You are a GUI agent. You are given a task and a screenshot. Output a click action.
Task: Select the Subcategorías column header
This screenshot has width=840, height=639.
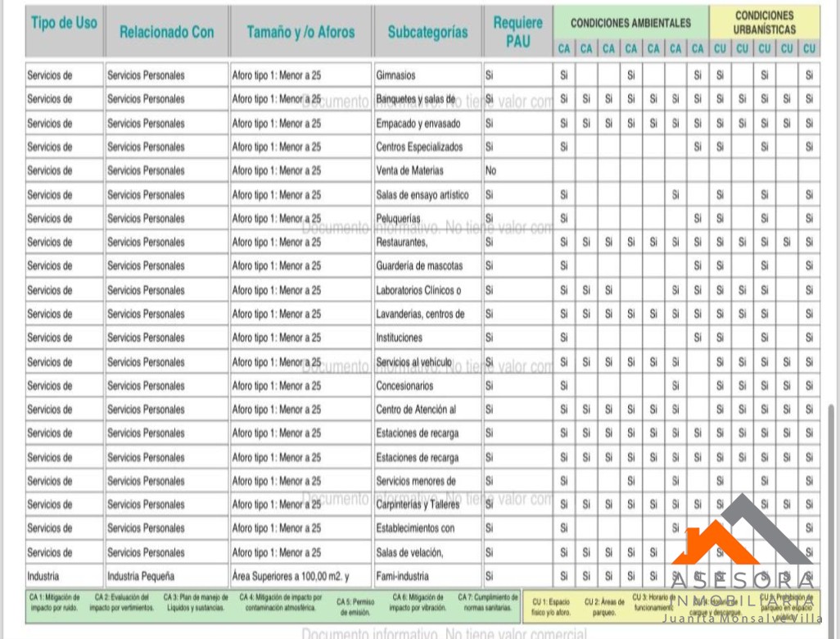point(427,32)
